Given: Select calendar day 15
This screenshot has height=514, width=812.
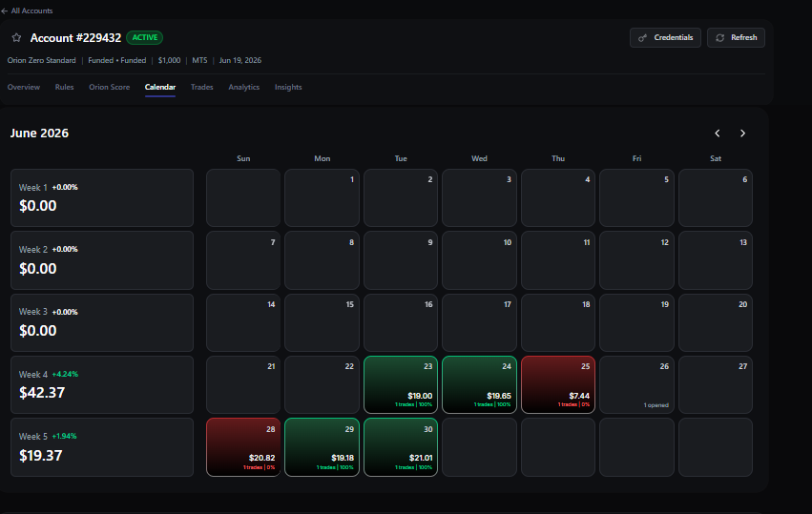Looking at the screenshot, I should [323, 322].
